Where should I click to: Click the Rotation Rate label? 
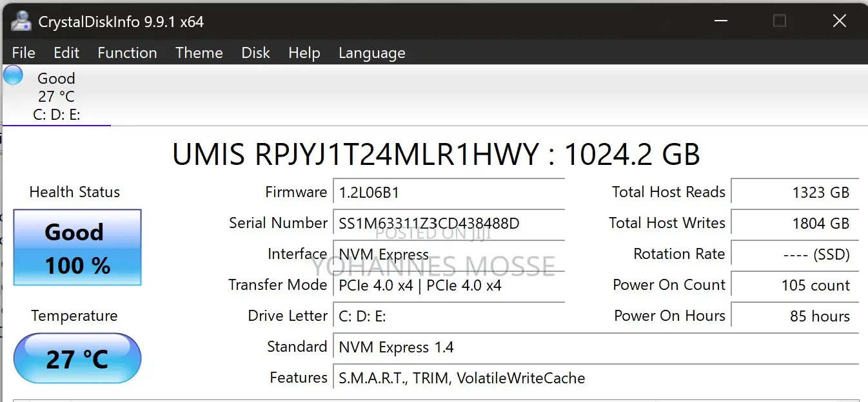(679, 254)
